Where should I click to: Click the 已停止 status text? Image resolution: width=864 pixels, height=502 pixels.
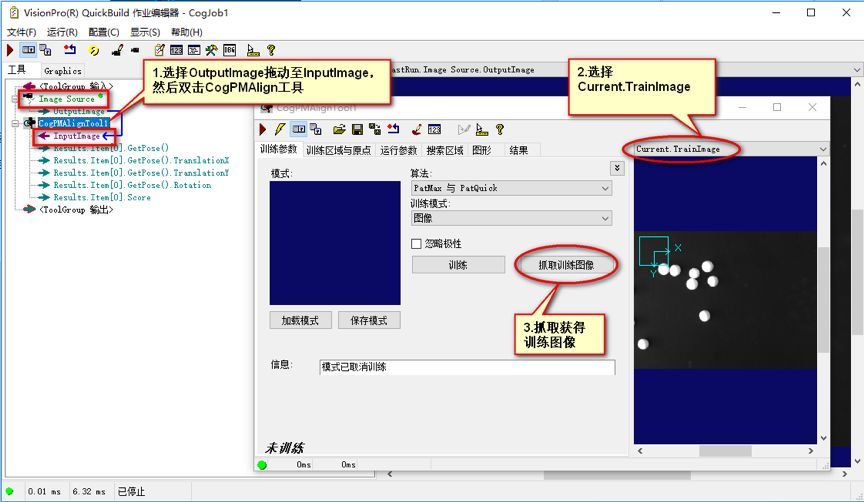point(131,492)
